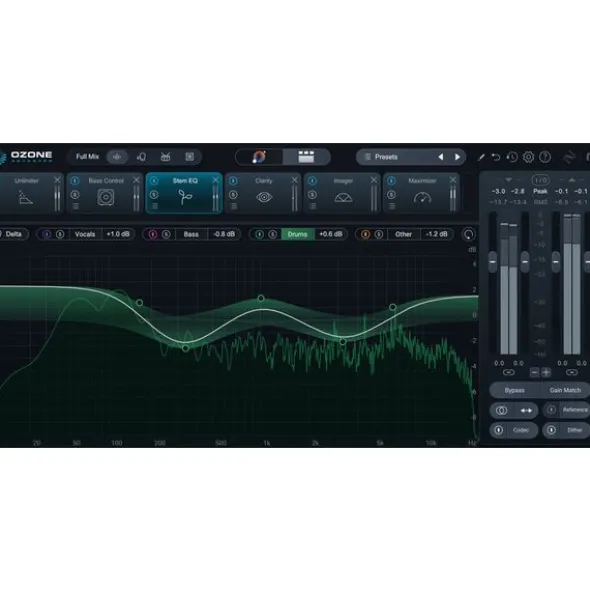
Task: Open the Imager module icon
Action: 343,197
